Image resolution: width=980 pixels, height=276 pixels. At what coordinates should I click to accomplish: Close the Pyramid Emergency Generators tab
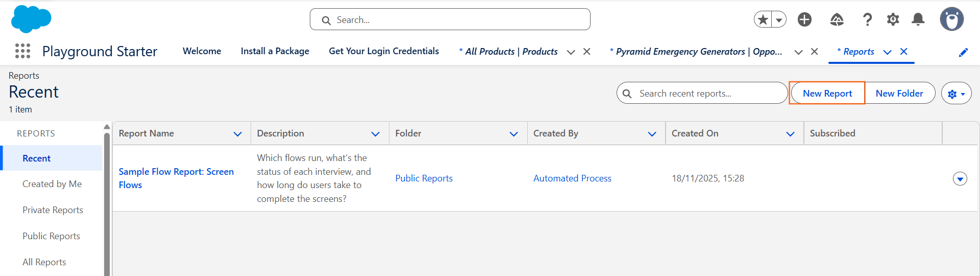pyautogui.click(x=815, y=52)
